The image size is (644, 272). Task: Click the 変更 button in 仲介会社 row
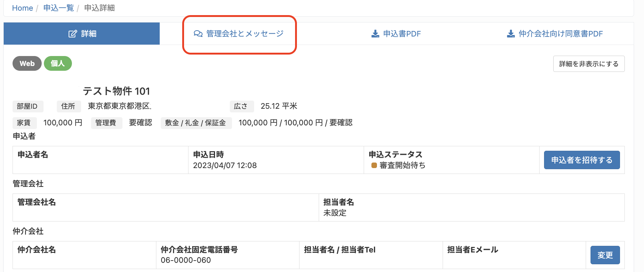pos(605,255)
